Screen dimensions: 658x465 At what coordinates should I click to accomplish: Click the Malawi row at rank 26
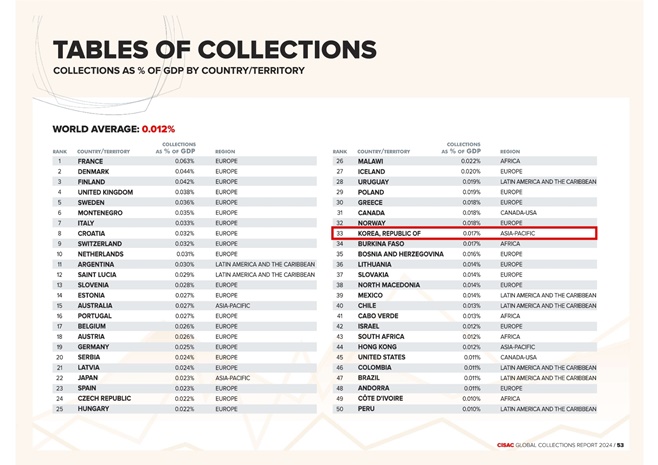(x=464, y=161)
